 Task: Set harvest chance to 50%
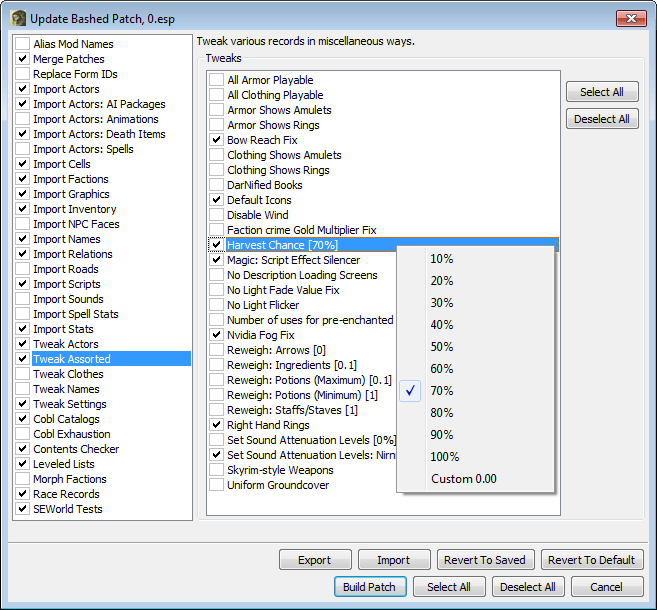475,346
